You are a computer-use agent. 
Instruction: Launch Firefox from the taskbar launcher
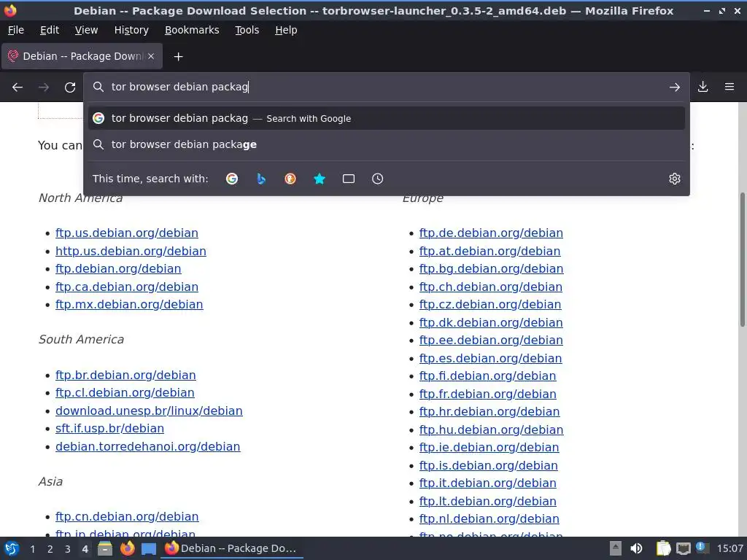pos(127,548)
